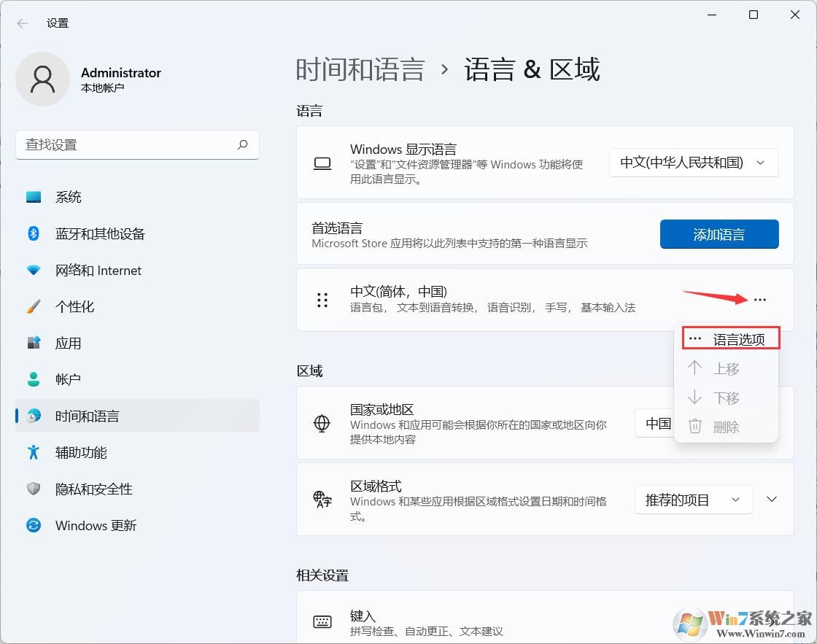Open the 推荐的项目 dropdown
This screenshot has width=817, height=644.
point(692,499)
